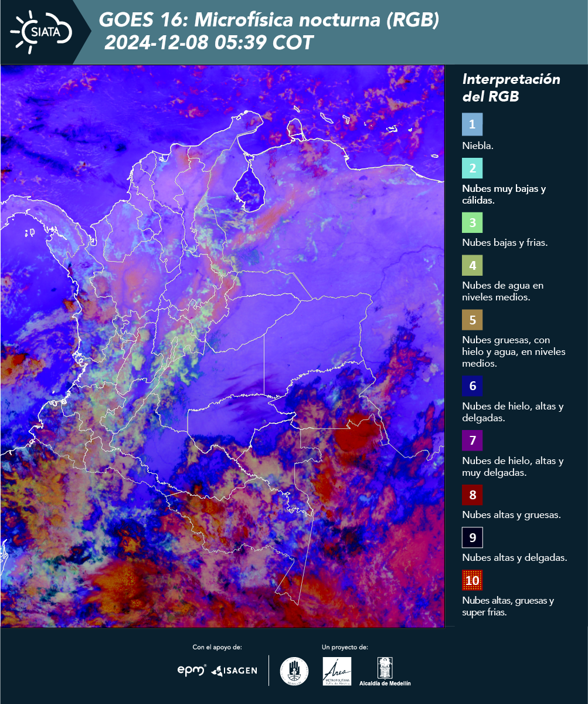Viewport: 588px width, 704px height.
Task: Click the legend label "Niebla."
Action: click(x=478, y=146)
